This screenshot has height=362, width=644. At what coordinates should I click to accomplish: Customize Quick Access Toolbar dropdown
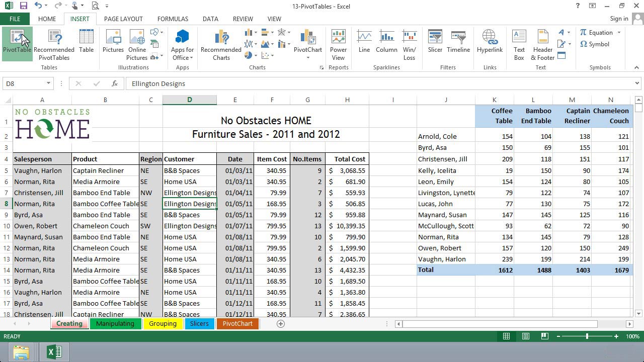pyautogui.click(x=107, y=7)
